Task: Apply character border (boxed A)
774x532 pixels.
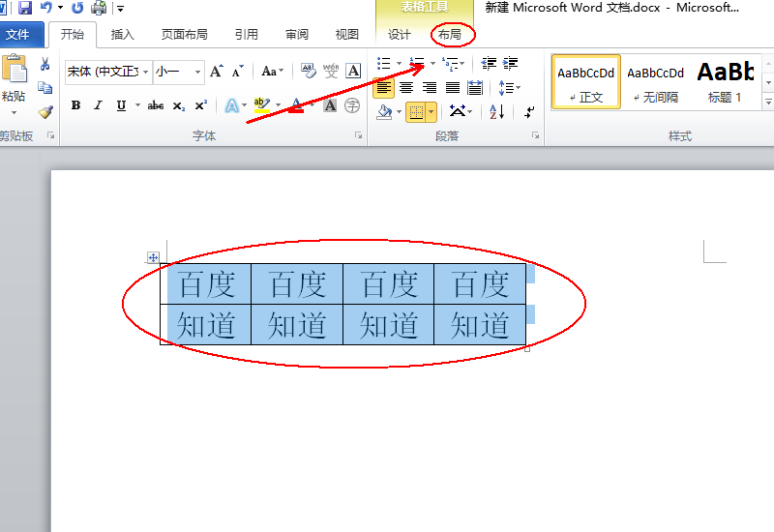Action: point(353,72)
